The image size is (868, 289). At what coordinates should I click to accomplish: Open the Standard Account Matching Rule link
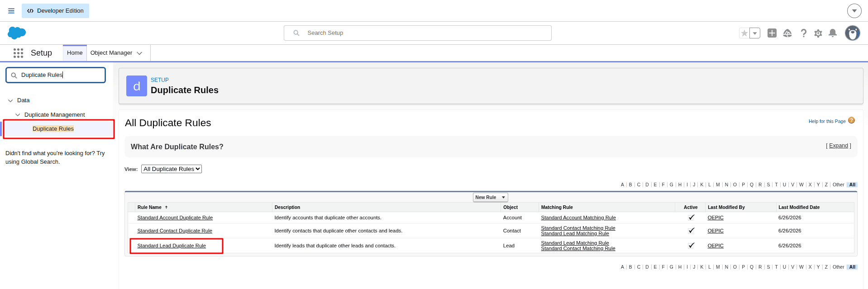click(x=578, y=218)
